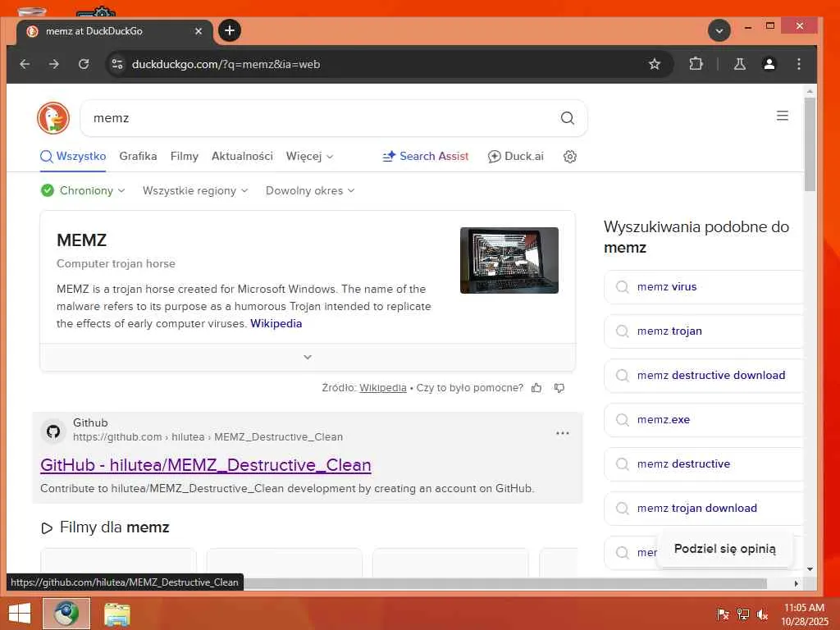The width and height of the screenshot is (840, 630).
Task: Open the browser profile avatar icon
Action: (x=769, y=64)
